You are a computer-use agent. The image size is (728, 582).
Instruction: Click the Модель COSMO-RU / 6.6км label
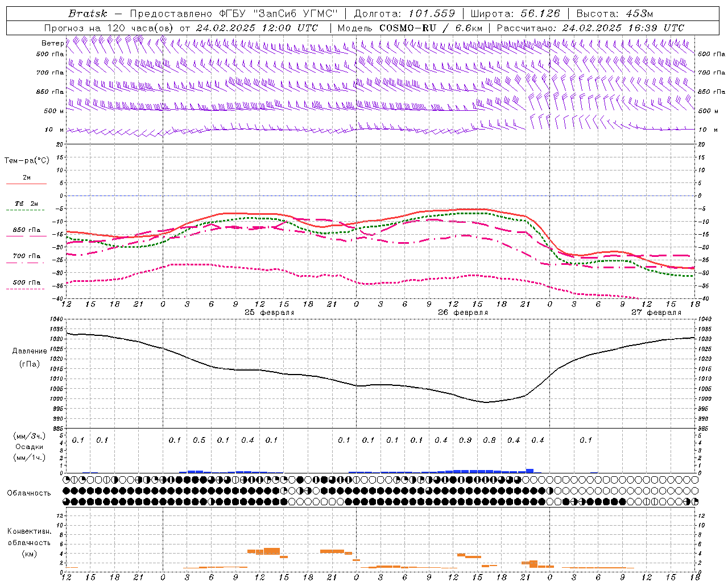tap(410, 28)
